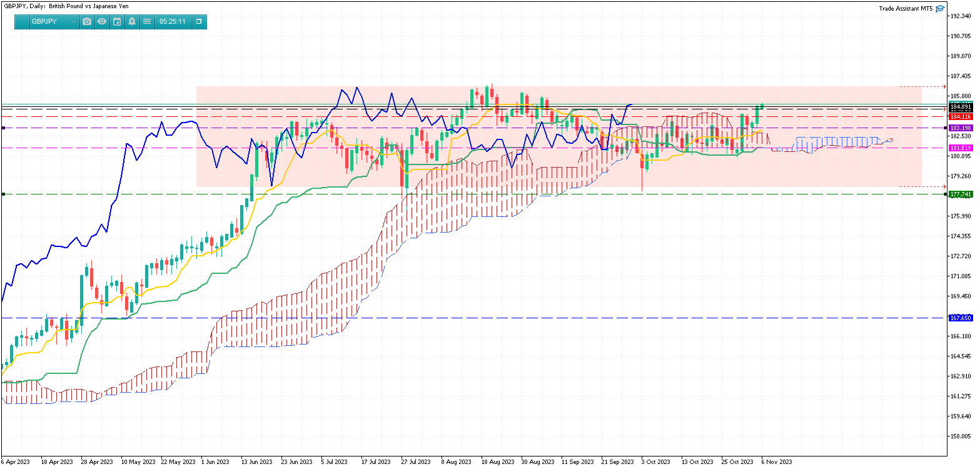Click the 25 Oct 2023 date label

[737, 462]
